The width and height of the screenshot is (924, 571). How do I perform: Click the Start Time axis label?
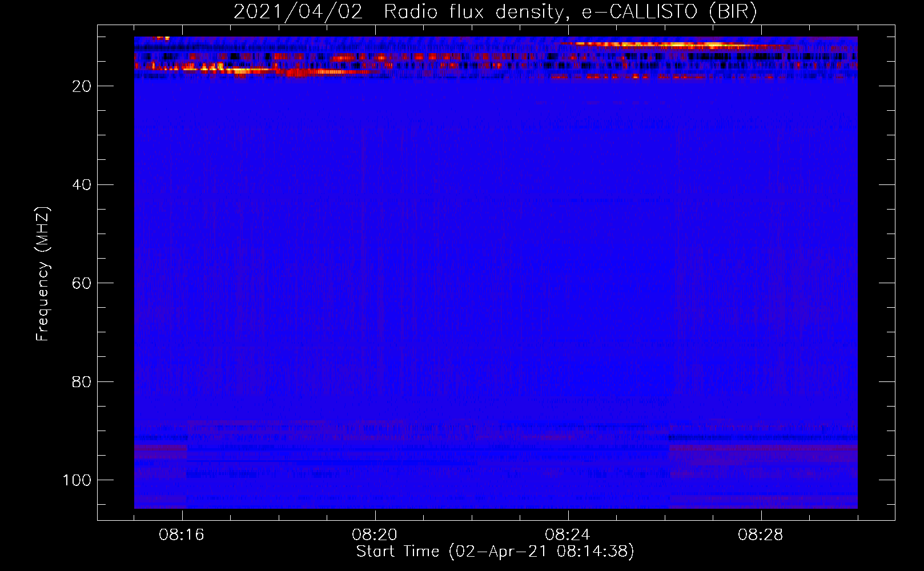pos(495,552)
